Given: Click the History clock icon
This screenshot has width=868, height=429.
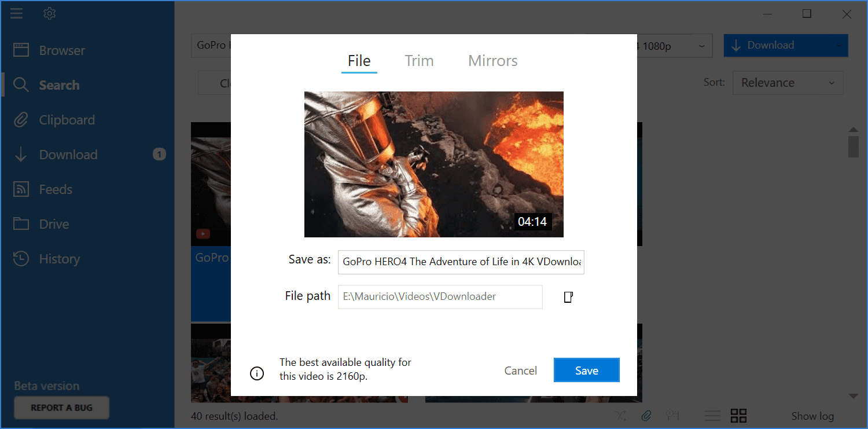Looking at the screenshot, I should (21, 259).
